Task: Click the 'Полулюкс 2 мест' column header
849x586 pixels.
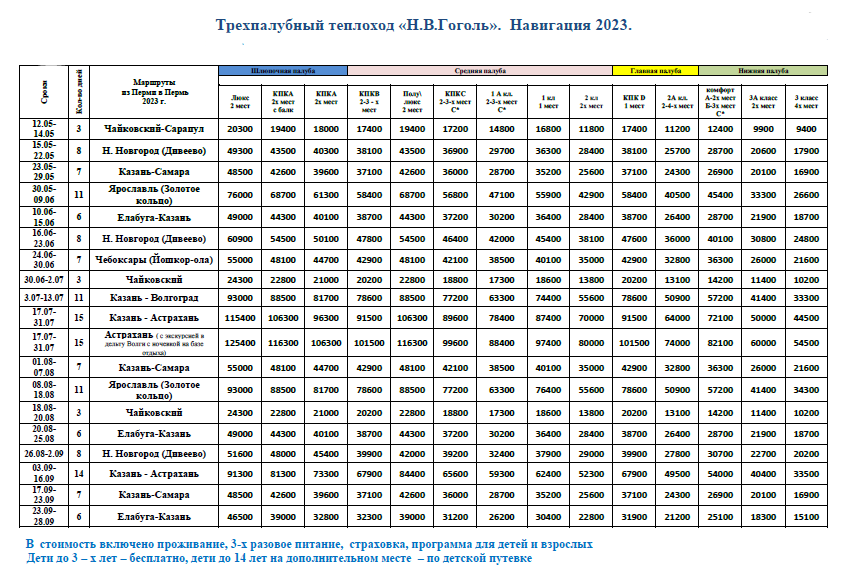Action: point(412,102)
